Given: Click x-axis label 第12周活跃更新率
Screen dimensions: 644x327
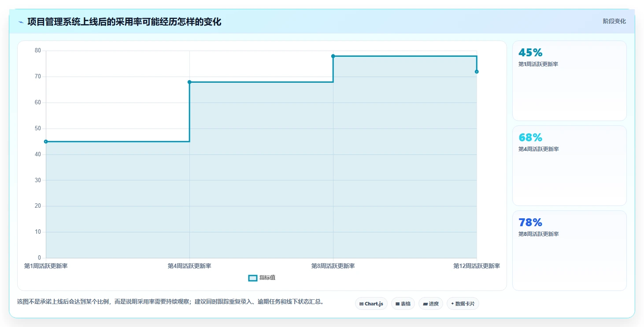Looking at the screenshot, I should click(477, 266).
